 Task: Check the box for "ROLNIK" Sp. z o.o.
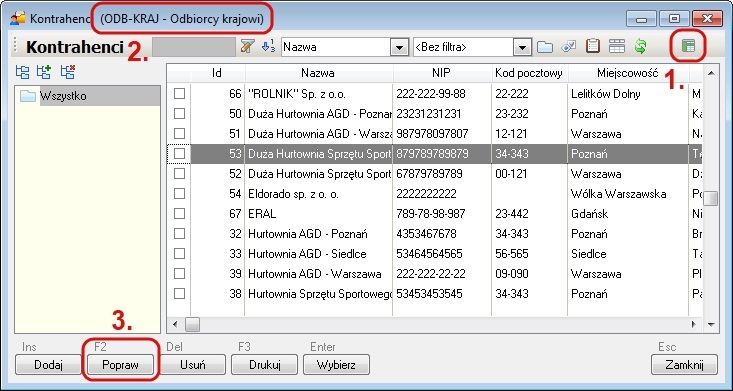[x=180, y=94]
